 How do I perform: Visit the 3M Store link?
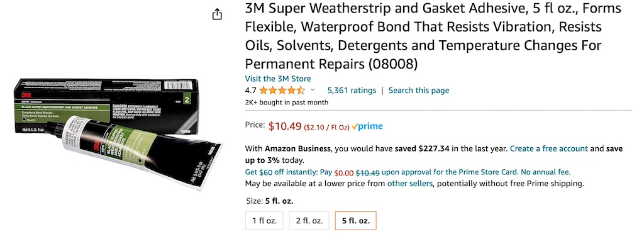(x=278, y=79)
